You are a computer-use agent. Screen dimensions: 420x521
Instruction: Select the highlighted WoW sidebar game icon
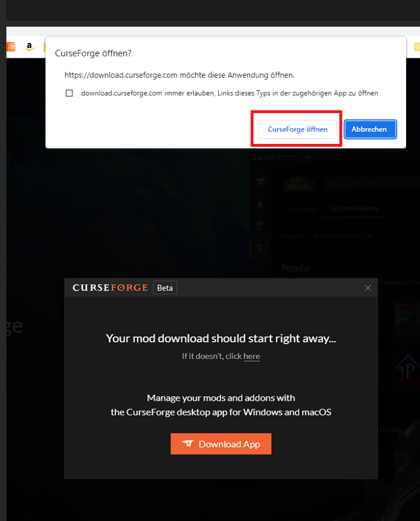tap(260, 248)
